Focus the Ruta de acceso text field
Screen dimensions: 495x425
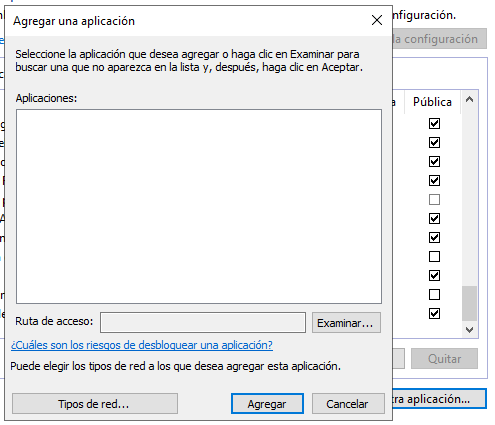(203, 323)
